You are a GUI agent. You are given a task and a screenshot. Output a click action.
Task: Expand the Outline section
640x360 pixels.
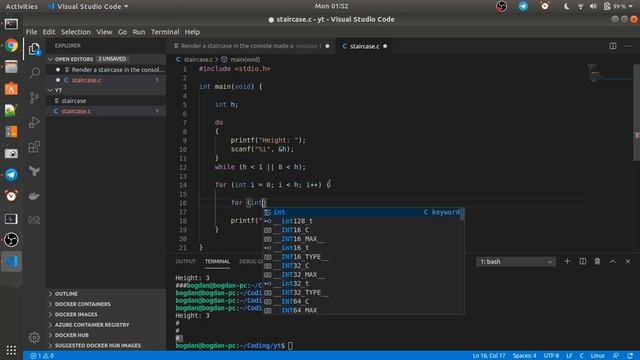[x=106, y=294]
